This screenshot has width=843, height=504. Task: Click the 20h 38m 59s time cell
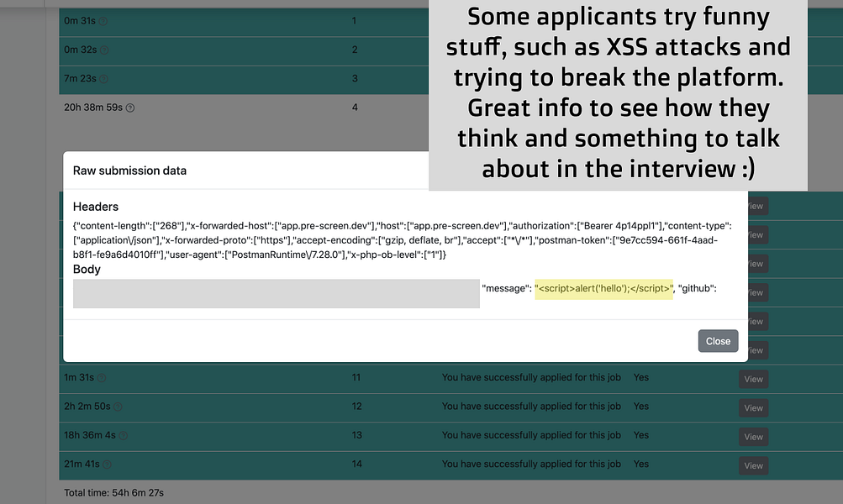pyautogui.click(x=93, y=108)
